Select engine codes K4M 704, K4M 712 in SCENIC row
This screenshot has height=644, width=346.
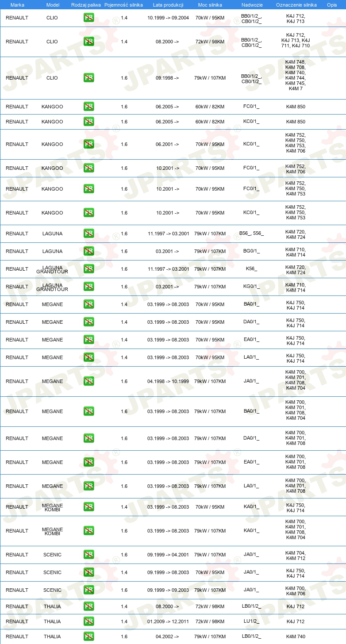pyautogui.click(x=296, y=556)
